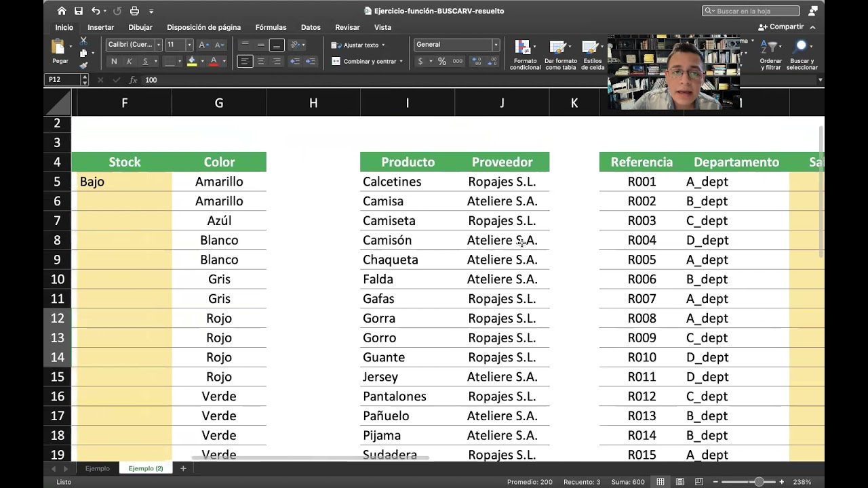This screenshot has width=868, height=488.
Task: Apply comma style 000 format
Action: coord(458,61)
